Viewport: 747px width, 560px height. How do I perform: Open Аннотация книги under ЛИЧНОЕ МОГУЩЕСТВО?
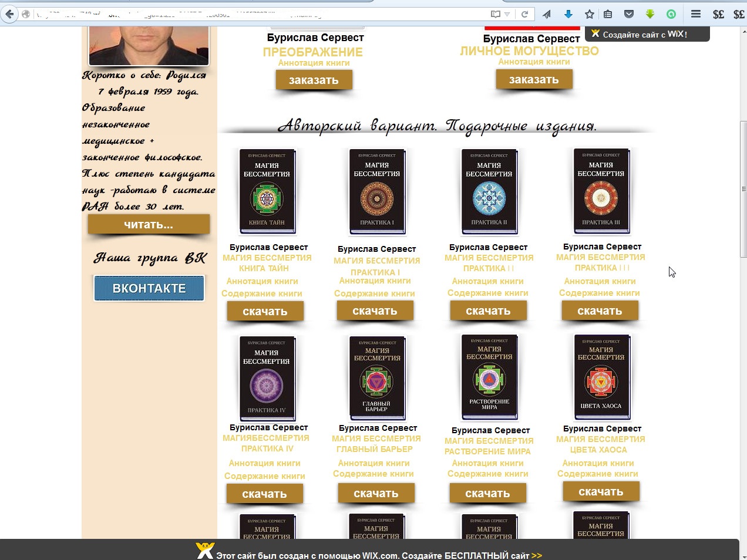pyautogui.click(x=534, y=62)
